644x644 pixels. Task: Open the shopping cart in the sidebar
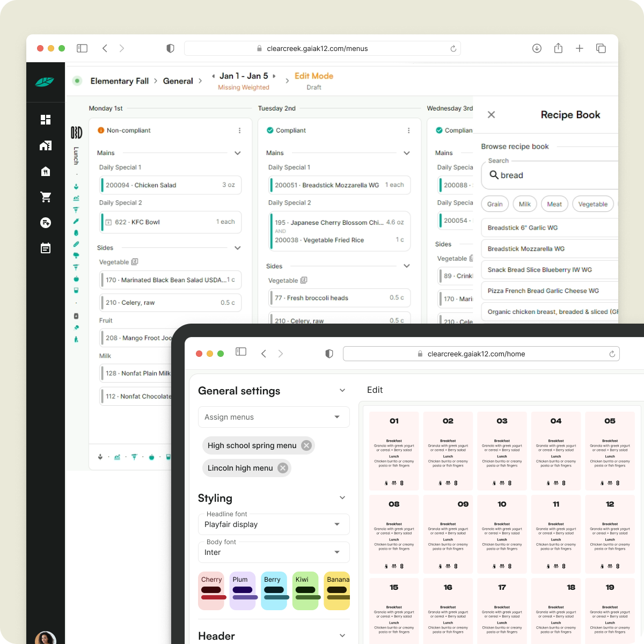click(x=46, y=197)
